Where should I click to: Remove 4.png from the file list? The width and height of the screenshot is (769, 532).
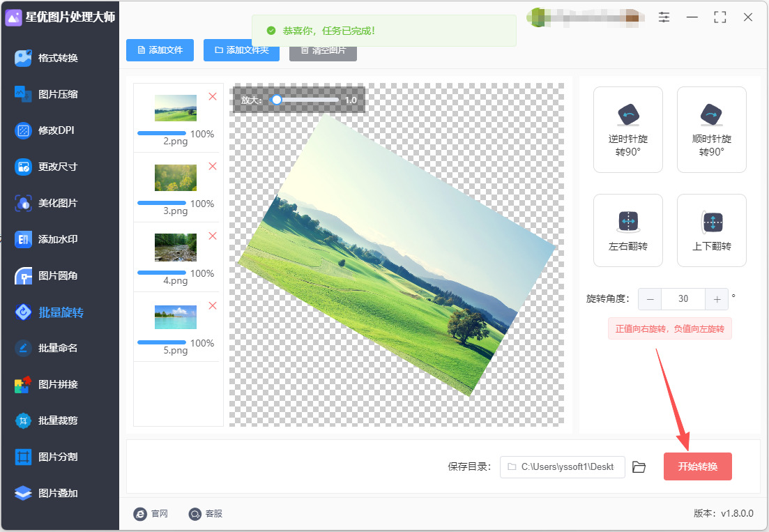(213, 236)
